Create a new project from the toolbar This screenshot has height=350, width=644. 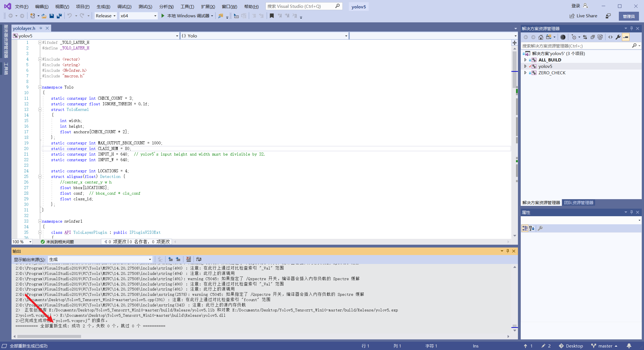point(32,16)
